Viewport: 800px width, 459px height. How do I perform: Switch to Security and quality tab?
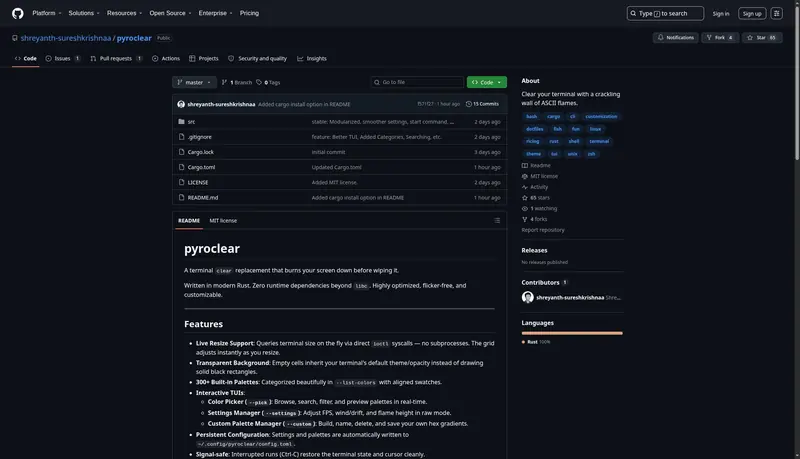[x=258, y=59]
